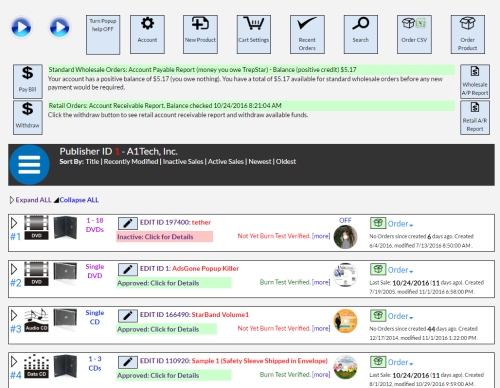
Task: Open the Order CSV button
Action: coord(414,34)
